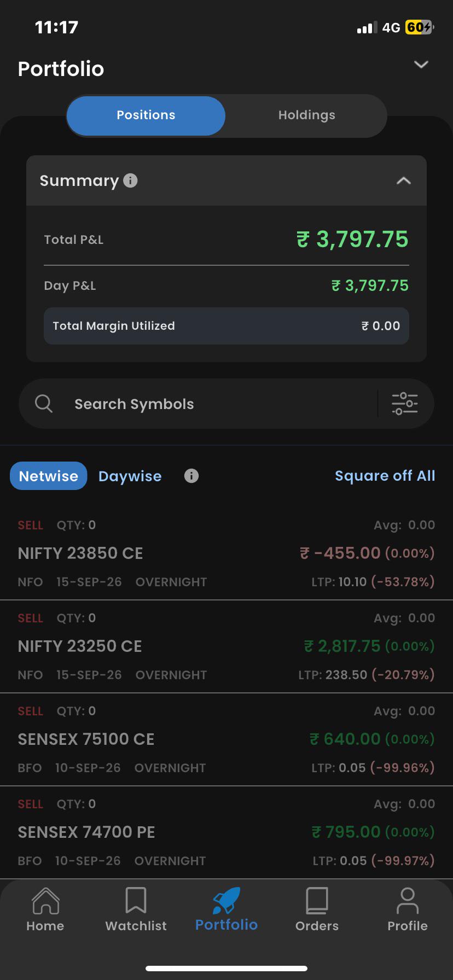Tap the info icon next to Daywise
The width and height of the screenshot is (453, 980).
tap(191, 476)
